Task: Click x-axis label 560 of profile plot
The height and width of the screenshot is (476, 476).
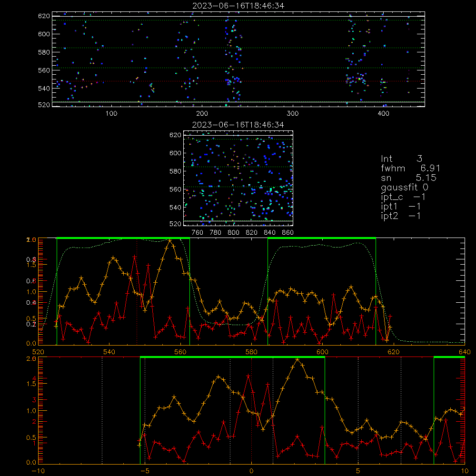Action: [x=180, y=352]
